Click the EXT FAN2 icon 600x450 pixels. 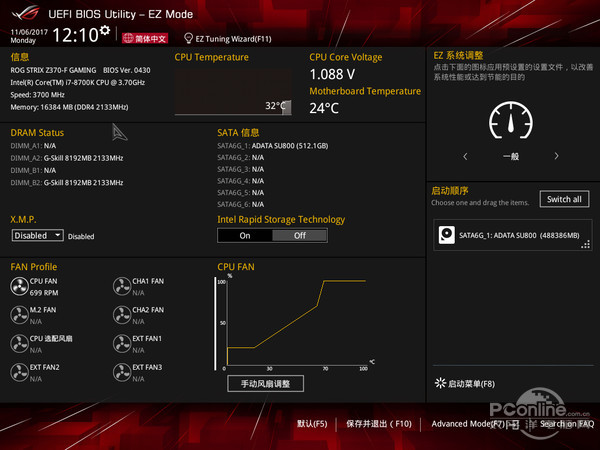19,373
